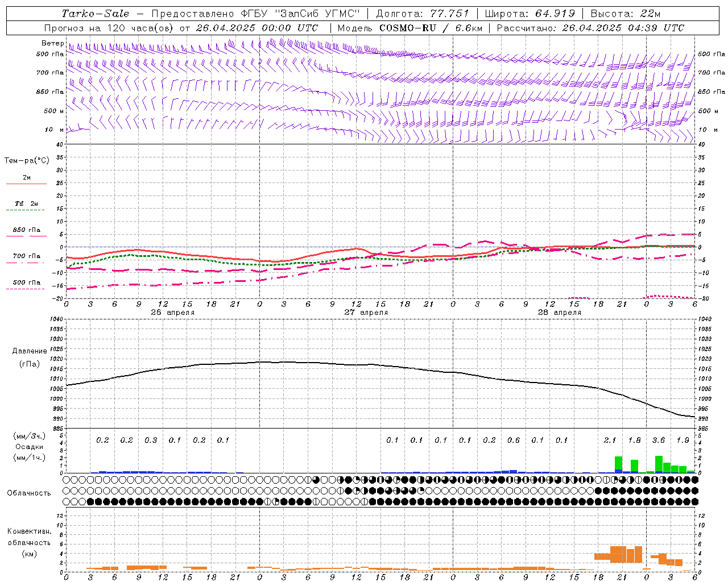The height and width of the screenshot is (582, 728).
Task: Select the 700 гПа temperature legend entry
Action: [26, 256]
